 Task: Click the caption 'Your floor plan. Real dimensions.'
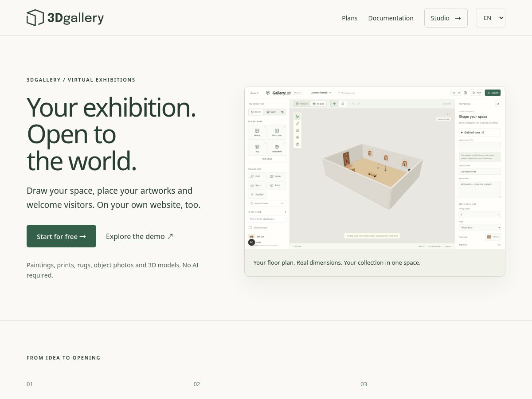pos(337,262)
